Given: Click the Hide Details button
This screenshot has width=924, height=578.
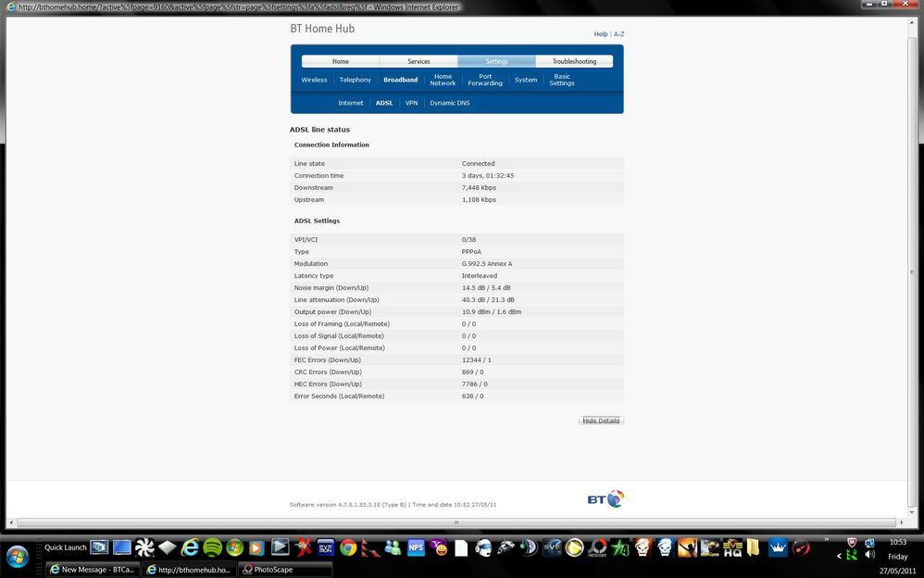Looking at the screenshot, I should [601, 421].
